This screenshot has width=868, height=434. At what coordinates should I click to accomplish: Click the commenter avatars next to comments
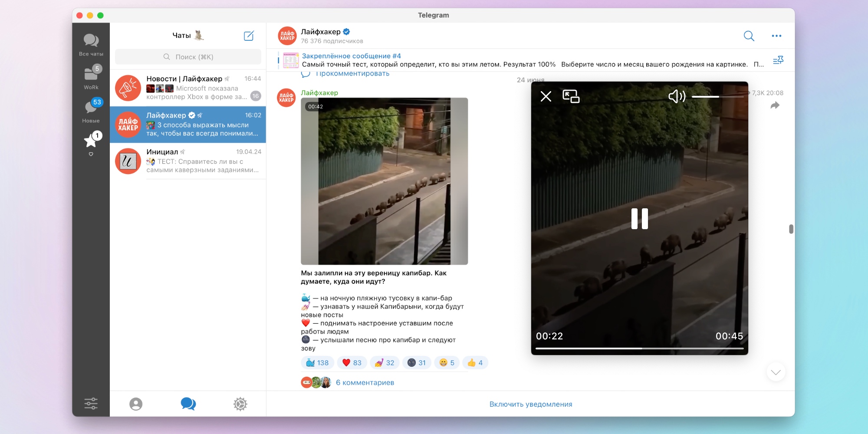point(316,382)
